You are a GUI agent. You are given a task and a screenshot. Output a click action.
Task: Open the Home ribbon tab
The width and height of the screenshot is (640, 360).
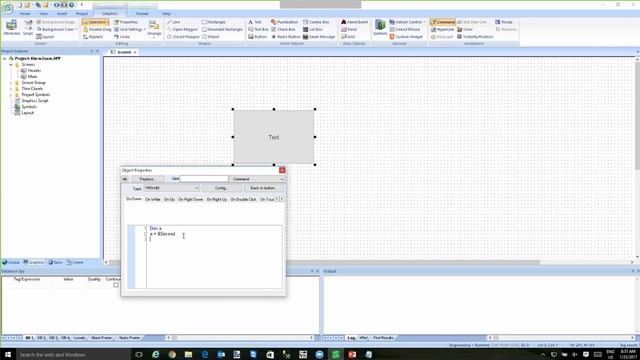[x=25, y=13]
